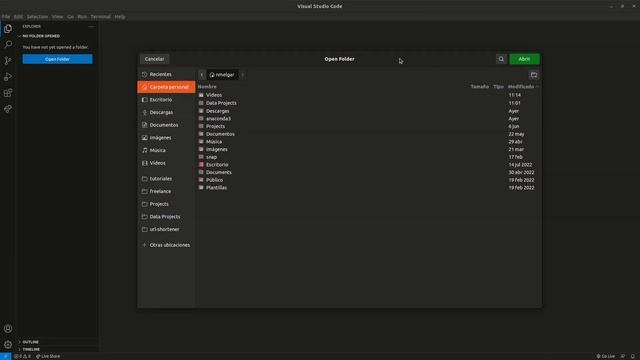640x360 pixels.
Task: Select the Imágenes folder row in list
Action: click(x=369, y=149)
